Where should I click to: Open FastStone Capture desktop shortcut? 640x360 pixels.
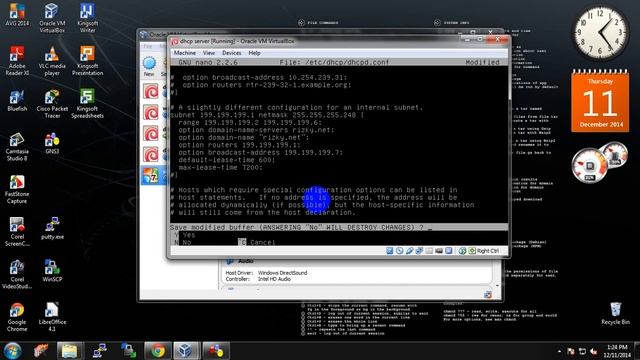pyautogui.click(x=17, y=189)
